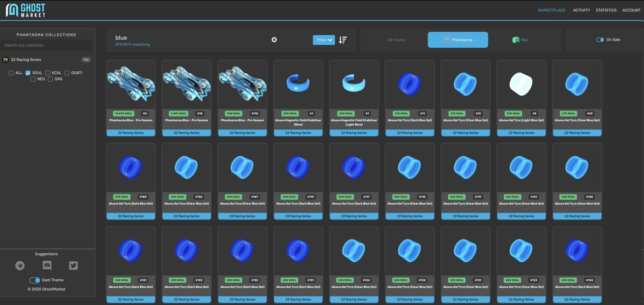Open Akuna Gel Tyre (Dark Blue Gel) #185 image
The image size is (644, 305).
click(131, 168)
